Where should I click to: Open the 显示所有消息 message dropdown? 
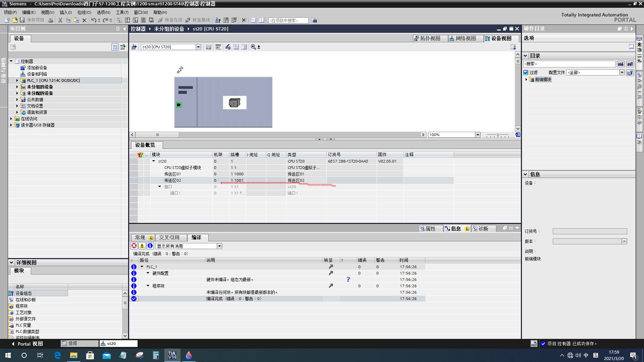point(219,246)
